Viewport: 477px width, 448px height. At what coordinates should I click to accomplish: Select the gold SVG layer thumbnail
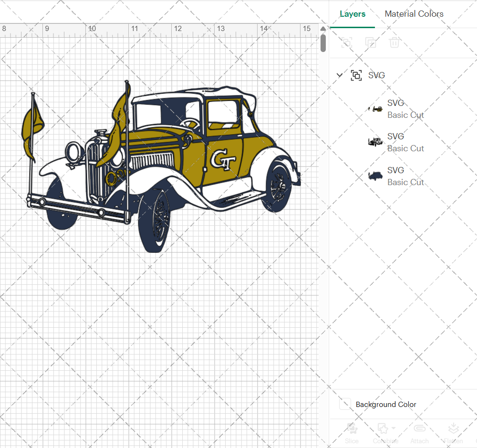point(375,109)
